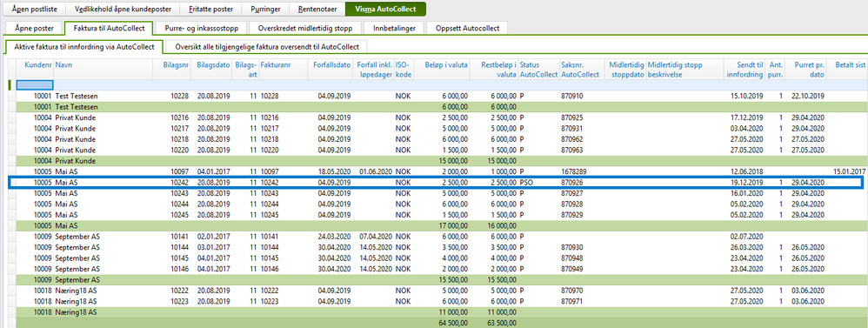The width and height of the screenshot is (868, 328).
Task: Click Bilagsnr 10245 cell
Action: pyautogui.click(x=179, y=214)
